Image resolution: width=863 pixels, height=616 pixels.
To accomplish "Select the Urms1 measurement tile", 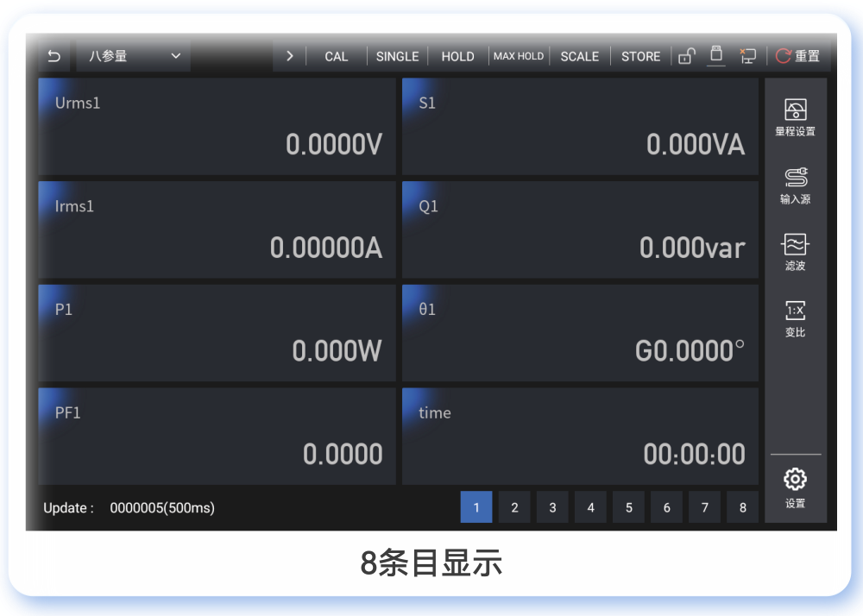I will (217, 127).
